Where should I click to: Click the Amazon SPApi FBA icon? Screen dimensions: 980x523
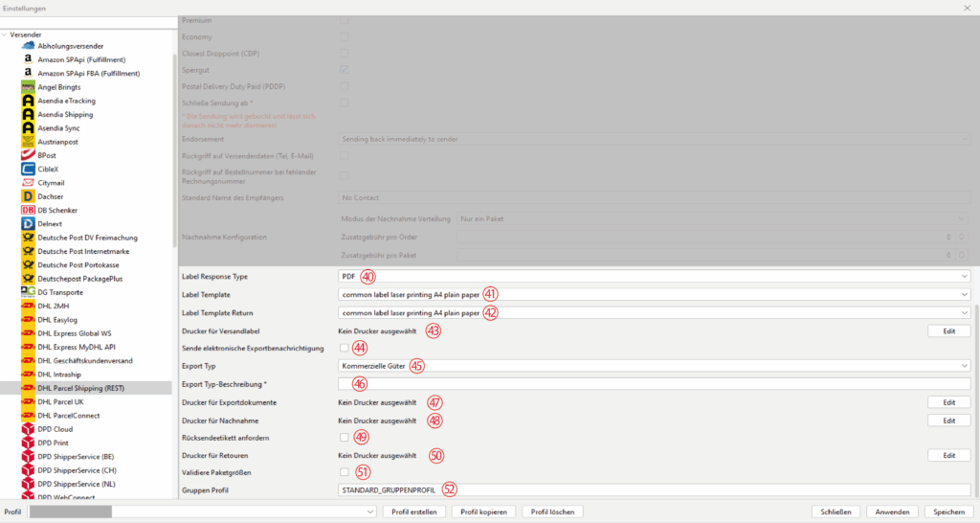(28, 73)
